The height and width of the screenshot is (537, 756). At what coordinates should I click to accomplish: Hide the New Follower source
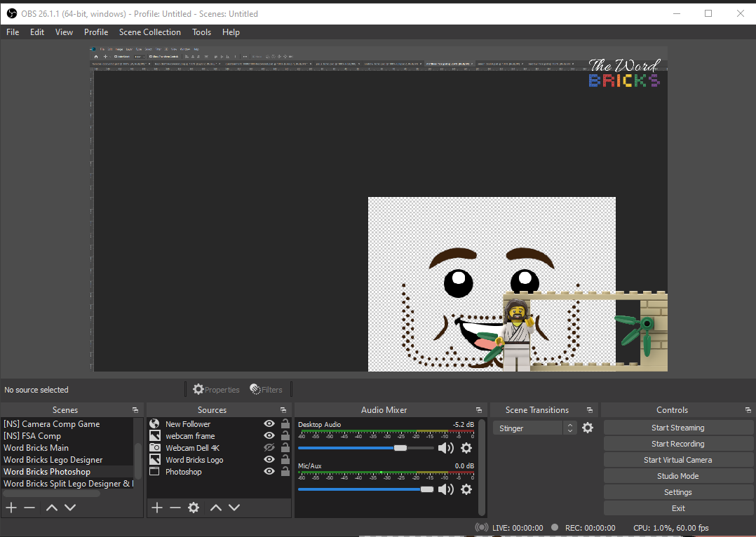point(269,424)
